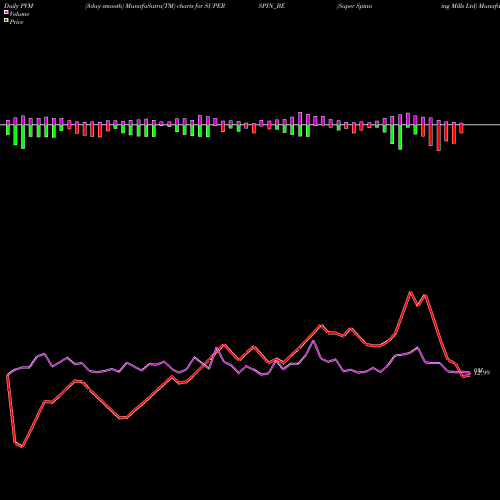The image size is (500, 500).
Task: Select the Volume legend label
Action: [19, 14]
